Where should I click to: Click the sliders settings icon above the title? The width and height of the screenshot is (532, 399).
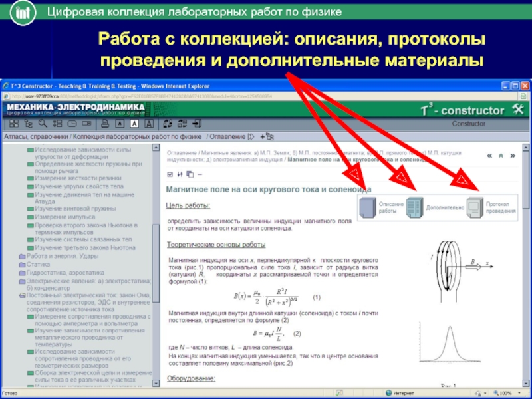point(180,174)
